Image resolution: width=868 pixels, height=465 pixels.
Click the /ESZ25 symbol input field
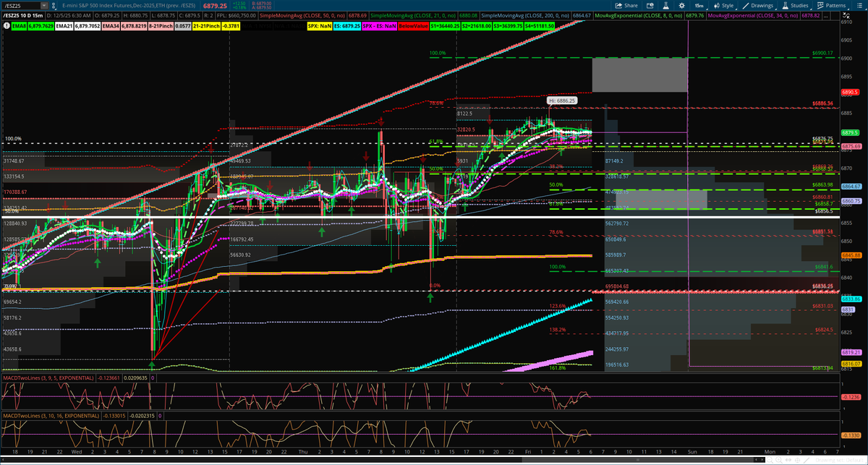[22, 6]
